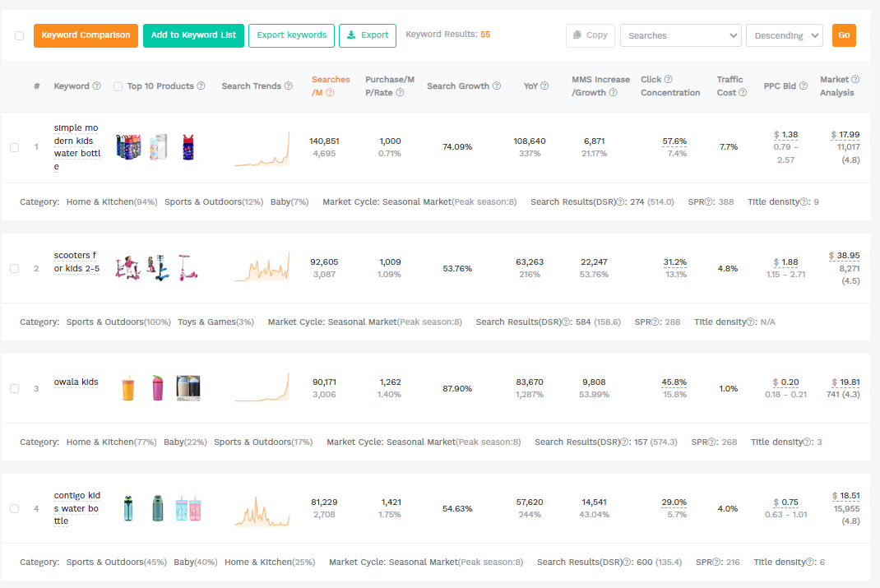Show the Purchase/M P/Rate help tooltip
The height and width of the screenshot is (588, 880).
pos(401,93)
